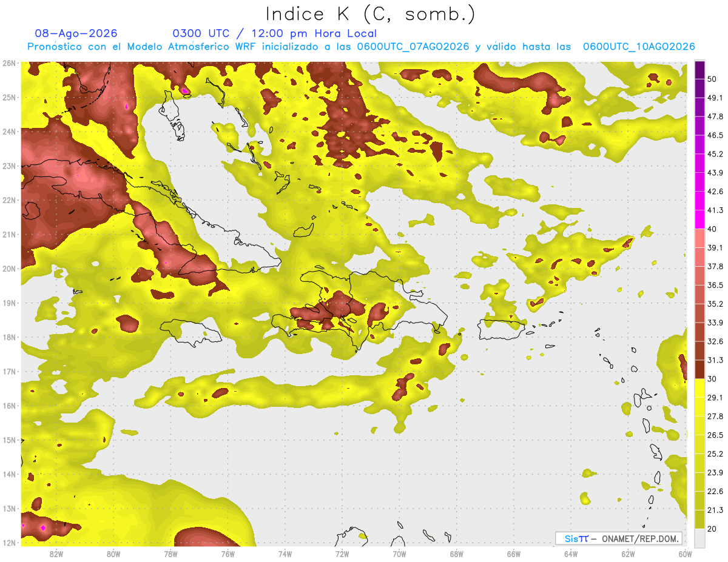The height and width of the screenshot is (562, 728).
Task: Click the latitude label "21N"
Action: pyautogui.click(x=8, y=235)
